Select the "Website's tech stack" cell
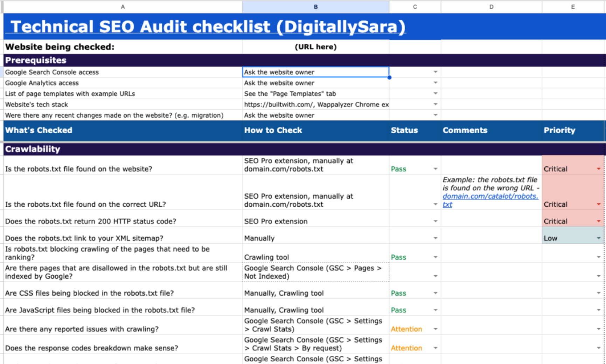Image resolution: width=606 pixels, height=364 pixels. point(123,104)
